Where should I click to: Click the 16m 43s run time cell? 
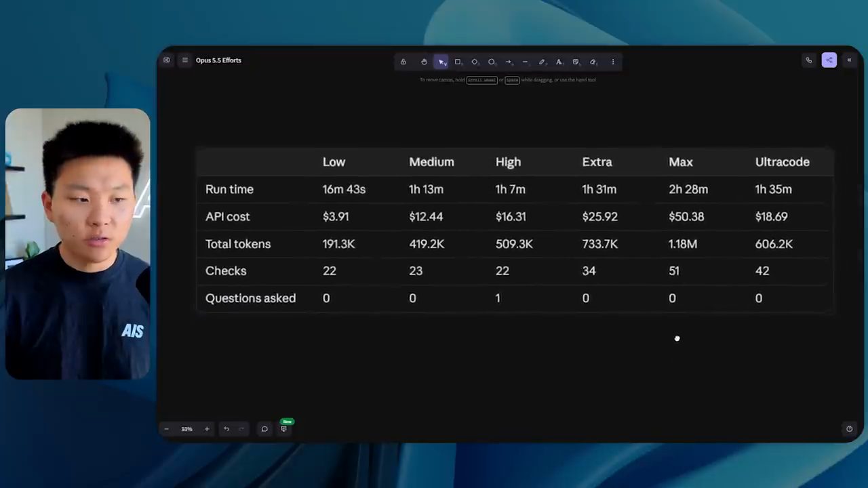coord(344,189)
